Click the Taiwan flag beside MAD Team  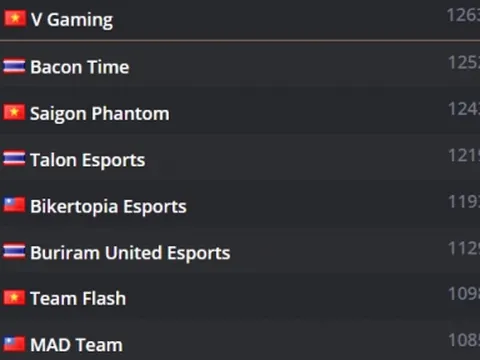coord(14,344)
